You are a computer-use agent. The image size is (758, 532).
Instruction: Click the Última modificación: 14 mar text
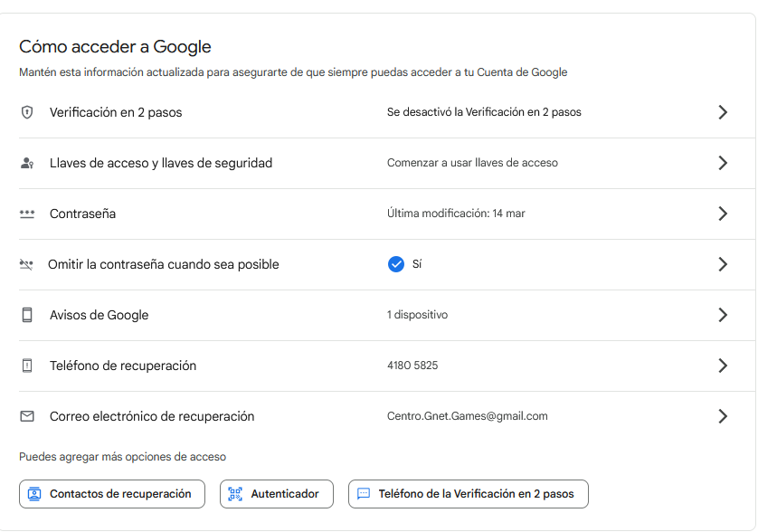click(x=456, y=214)
